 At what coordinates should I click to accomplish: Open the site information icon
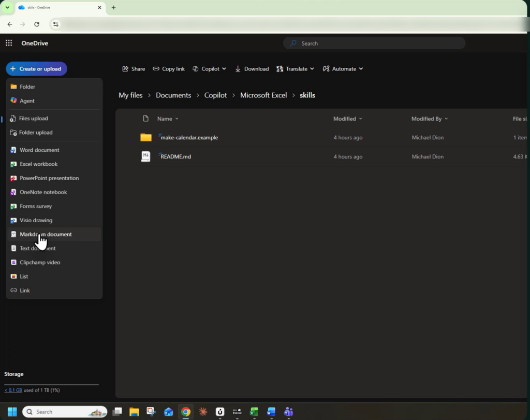56,24
